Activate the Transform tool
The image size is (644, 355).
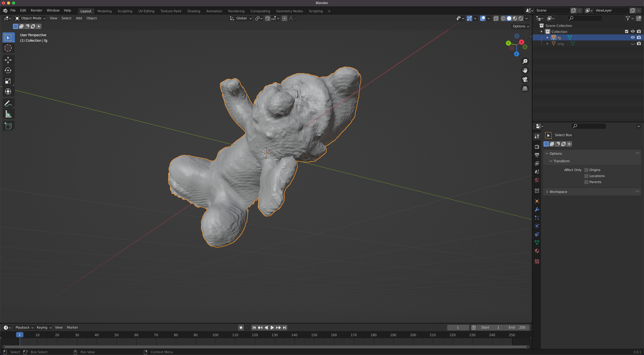pos(8,91)
